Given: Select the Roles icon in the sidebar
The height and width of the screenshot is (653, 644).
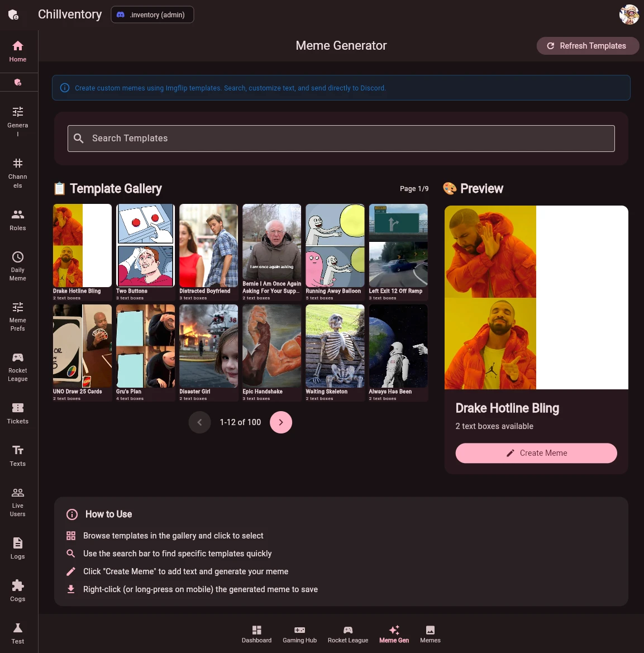Looking at the screenshot, I should (x=17, y=219).
